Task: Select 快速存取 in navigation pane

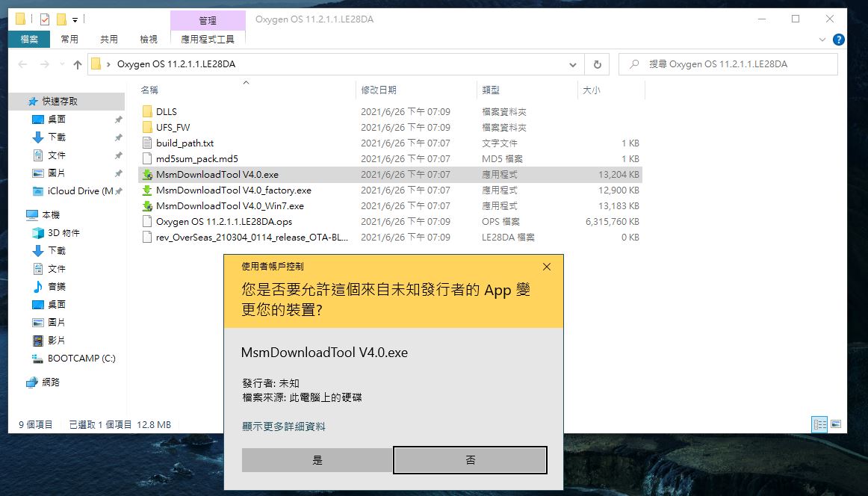Action: [x=53, y=102]
